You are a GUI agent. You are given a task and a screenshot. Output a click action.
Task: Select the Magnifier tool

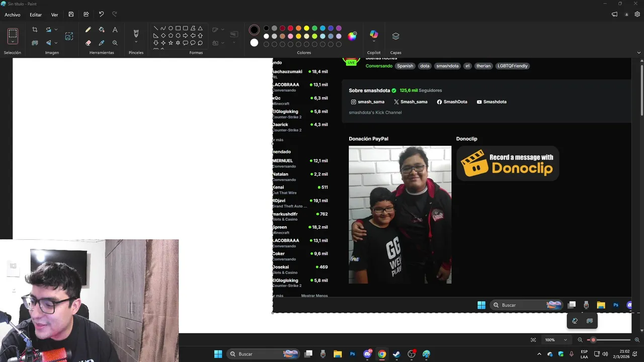115,43
